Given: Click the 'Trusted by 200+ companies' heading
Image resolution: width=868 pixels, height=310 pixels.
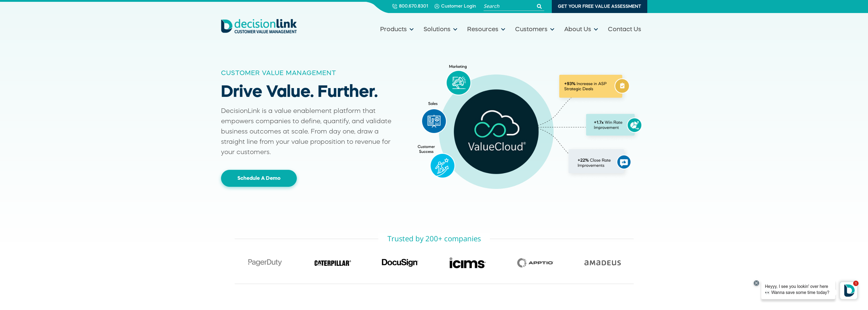Looking at the screenshot, I should pos(434,239).
